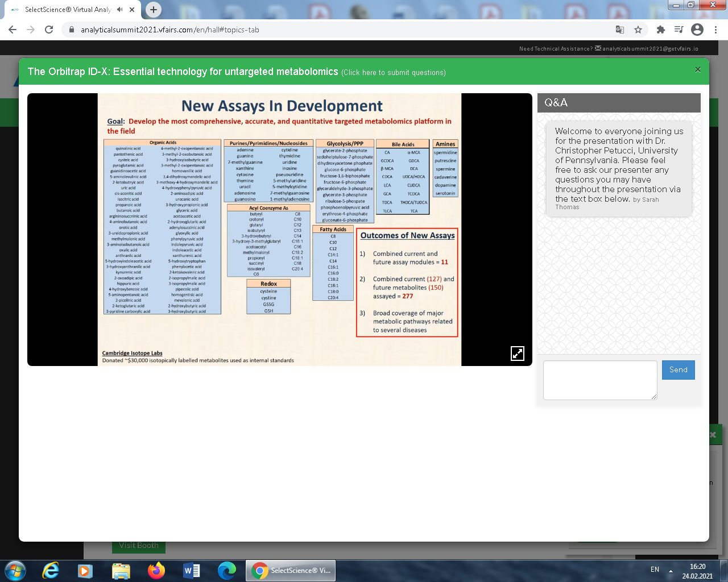
Task: Bookmark this page with the star icon
Action: coord(638,30)
